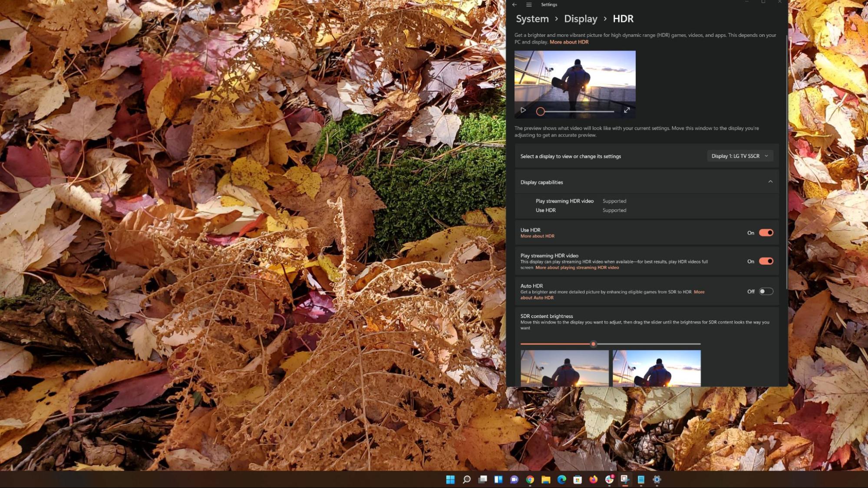Open Microsoft Edge from the taskbar

(562, 480)
